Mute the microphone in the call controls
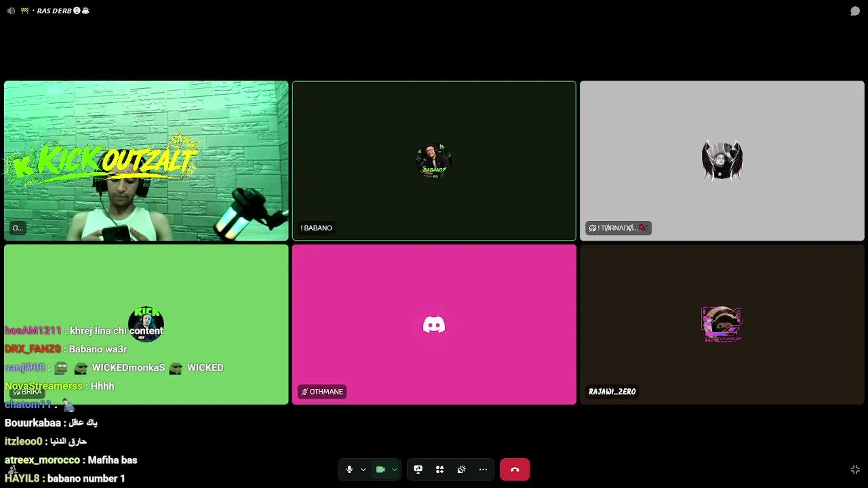 point(349,469)
